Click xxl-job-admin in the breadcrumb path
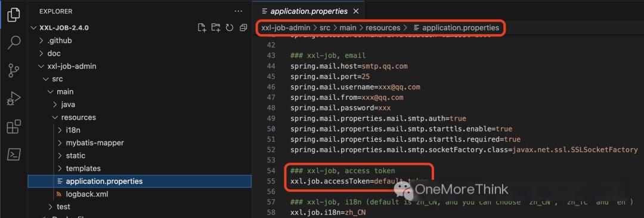644x218 pixels. (x=286, y=28)
